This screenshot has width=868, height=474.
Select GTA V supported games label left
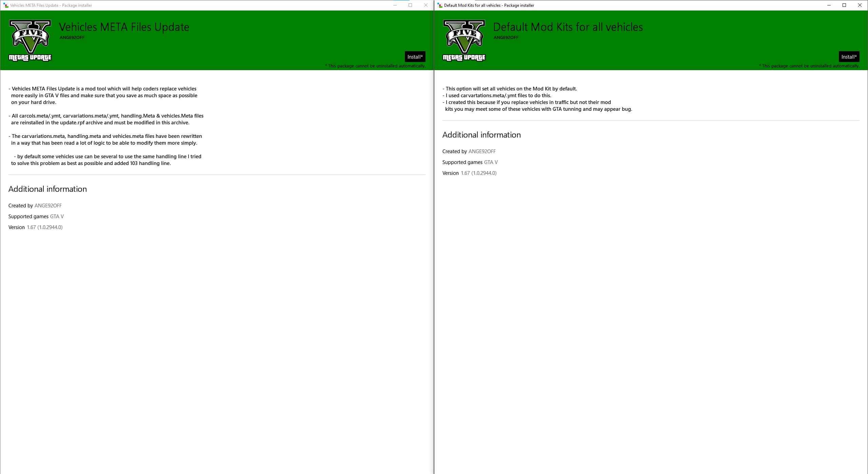point(57,216)
